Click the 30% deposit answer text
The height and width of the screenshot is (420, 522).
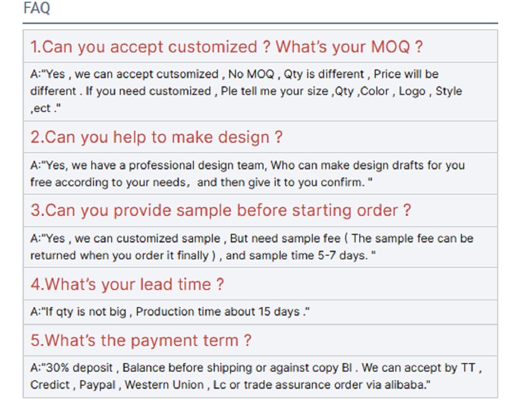point(255,376)
